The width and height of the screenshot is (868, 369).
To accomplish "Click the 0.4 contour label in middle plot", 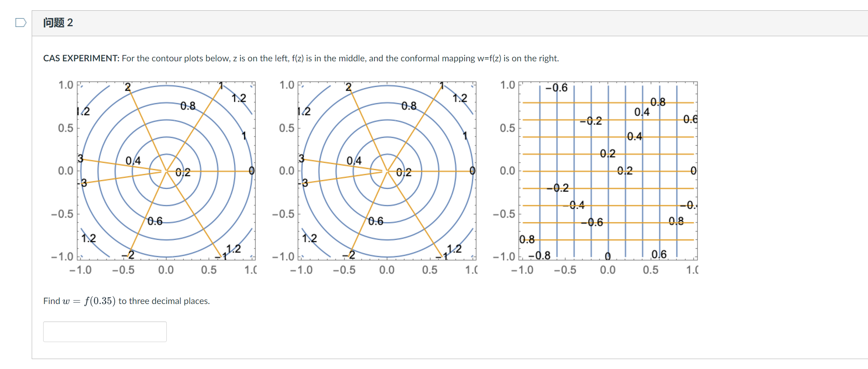I will (353, 160).
